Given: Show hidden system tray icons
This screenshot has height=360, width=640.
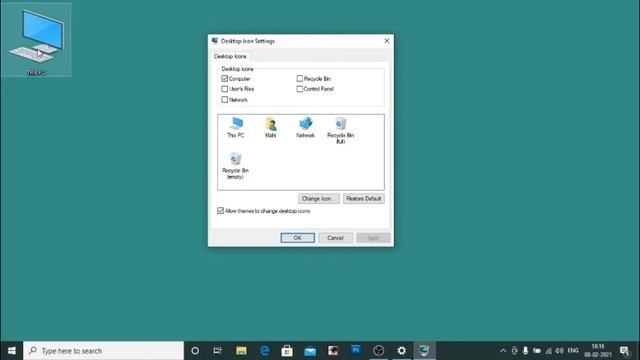Looking at the screenshot, I should [x=503, y=351].
